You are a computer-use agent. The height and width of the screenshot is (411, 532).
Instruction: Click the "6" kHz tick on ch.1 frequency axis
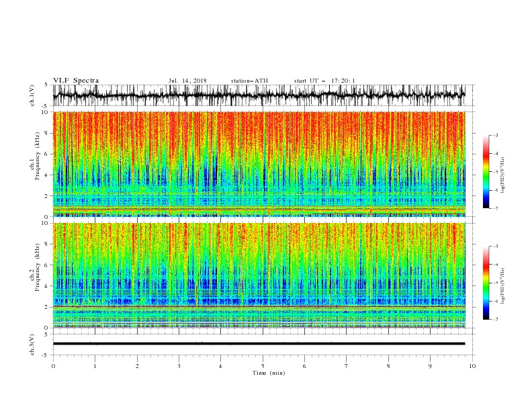[x=47, y=154]
